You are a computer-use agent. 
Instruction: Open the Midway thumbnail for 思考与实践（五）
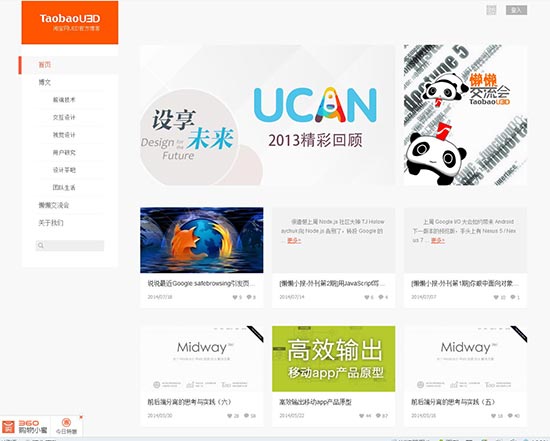click(x=465, y=359)
